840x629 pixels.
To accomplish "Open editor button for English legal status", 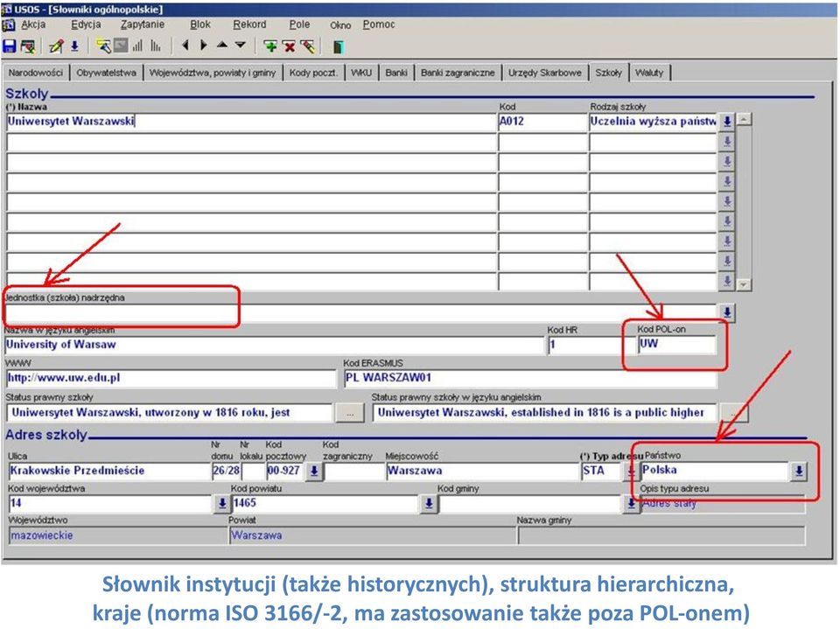I will pos(733,413).
